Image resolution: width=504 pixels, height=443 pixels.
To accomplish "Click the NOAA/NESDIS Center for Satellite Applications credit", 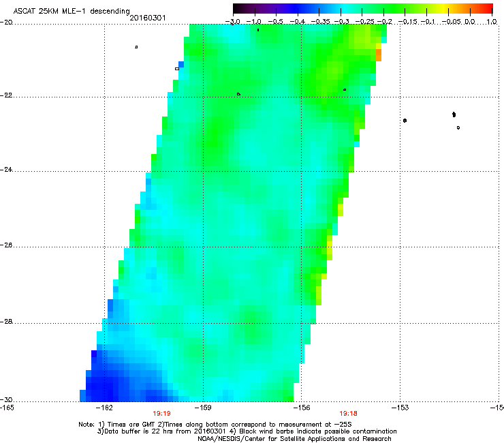I will (294, 438).
